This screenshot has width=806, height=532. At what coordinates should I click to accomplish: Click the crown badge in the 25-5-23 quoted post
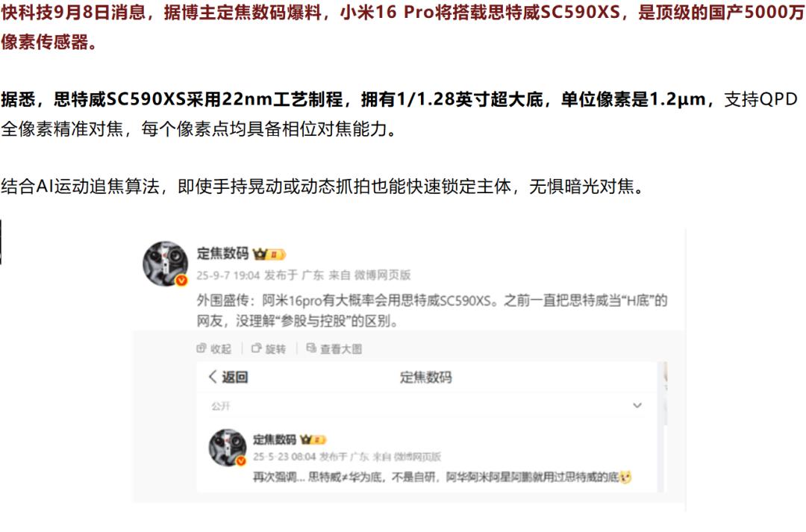click(313, 439)
